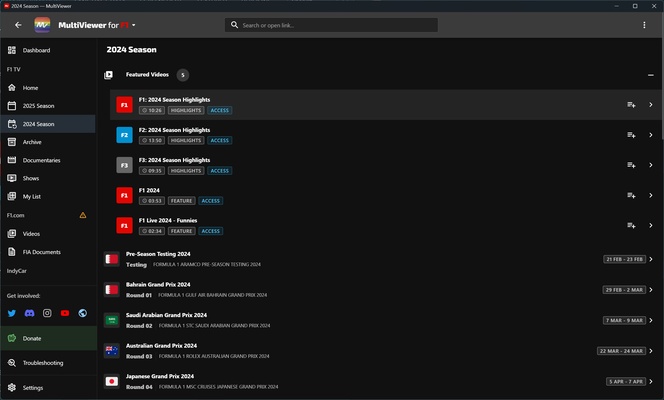The height and width of the screenshot is (400, 664).
Task: Add F1 2024 feature to list
Action: [631, 195]
